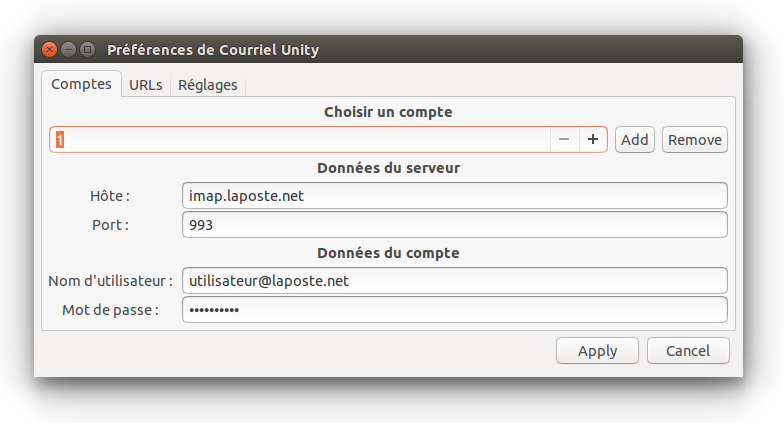Click the Add account button
784x423 pixels.
click(x=635, y=140)
